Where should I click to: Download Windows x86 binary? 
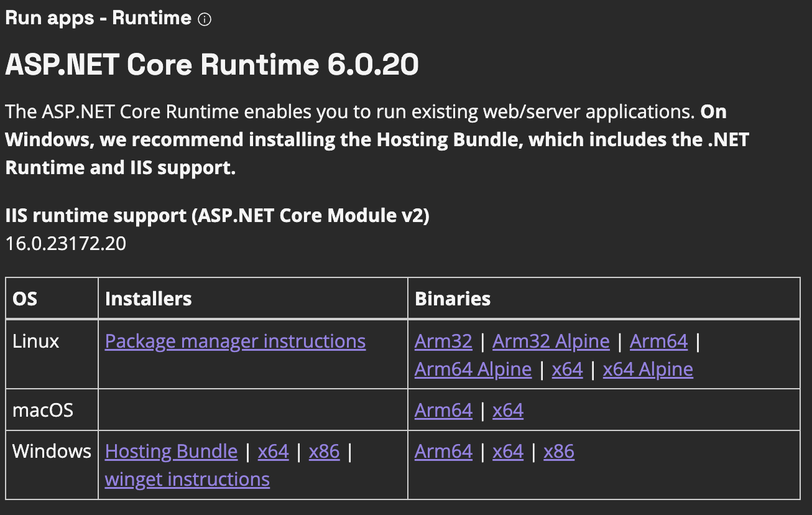[559, 452]
